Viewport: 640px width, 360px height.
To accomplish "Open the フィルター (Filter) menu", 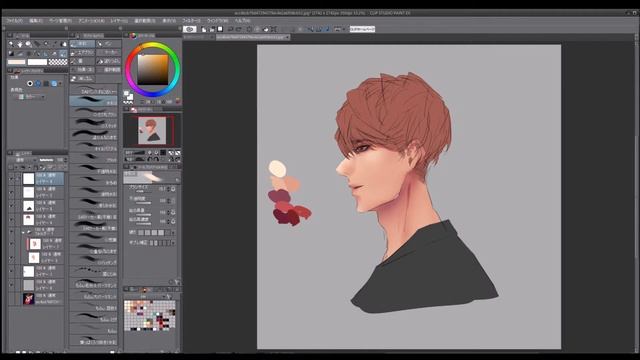I will coord(191,20).
